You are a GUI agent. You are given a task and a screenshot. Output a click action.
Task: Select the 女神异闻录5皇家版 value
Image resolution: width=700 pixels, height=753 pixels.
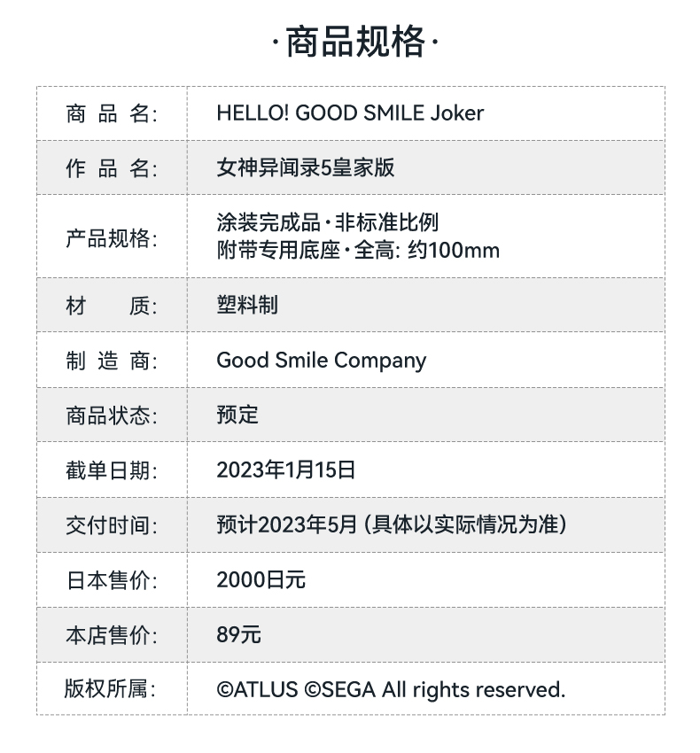click(306, 167)
